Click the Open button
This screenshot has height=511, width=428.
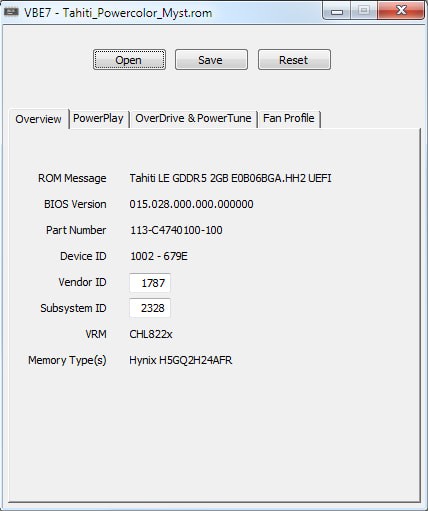tap(129, 60)
